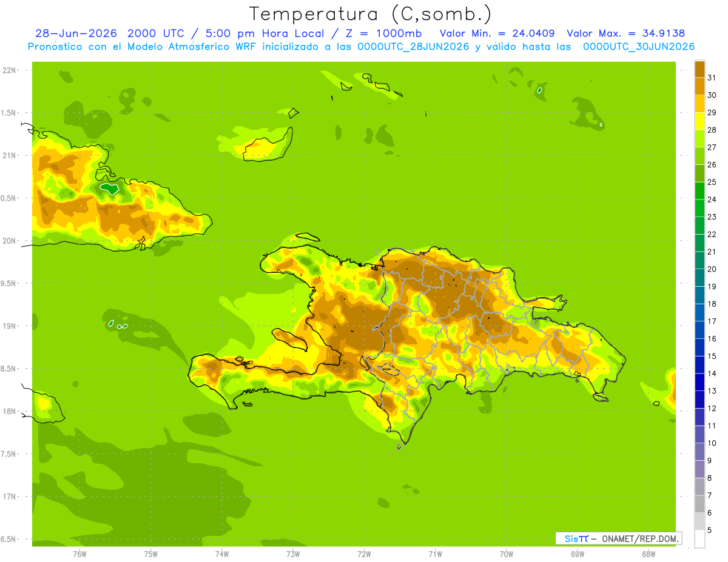Pick the yellow legend band between 28 and 29
This screenshot has height=562, width=728.
coord(699,121)
